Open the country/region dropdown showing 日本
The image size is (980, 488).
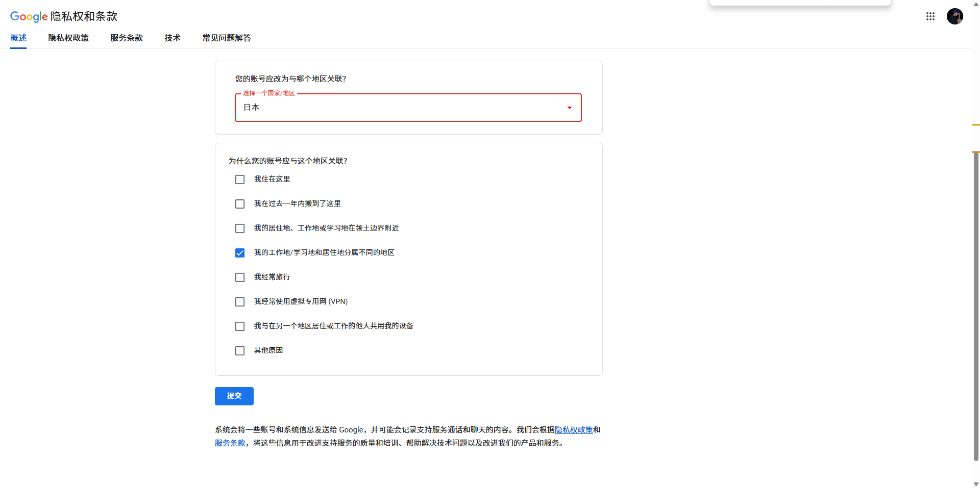[408, 108]
